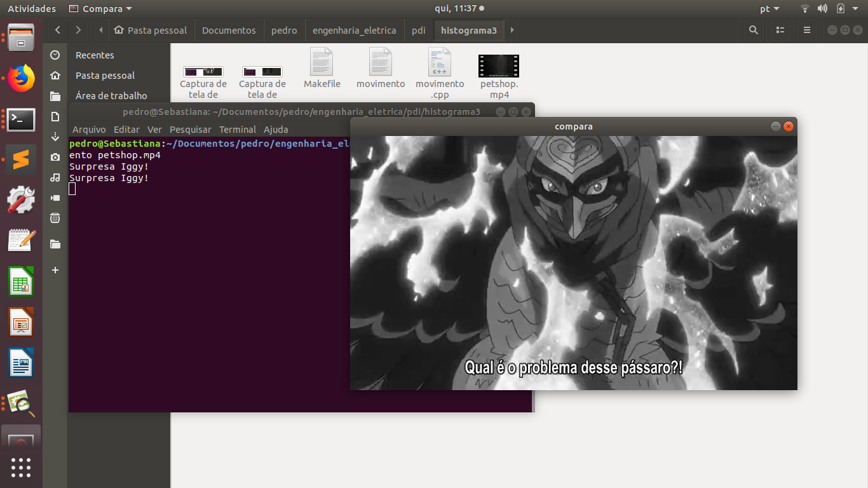Click the compara video frame

[x=574, y=262]
